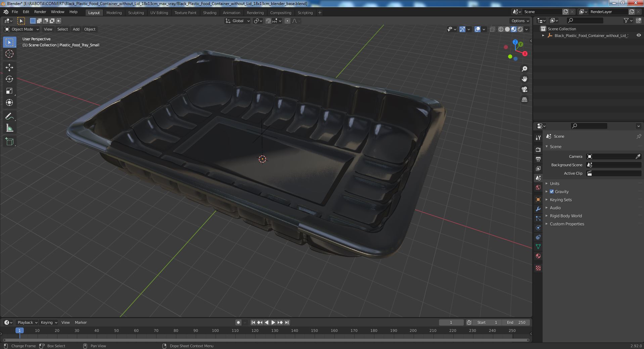Choose the Select Box tool
Screen dimensions: 644x349
pyautogui.click(x=9, y=42)
